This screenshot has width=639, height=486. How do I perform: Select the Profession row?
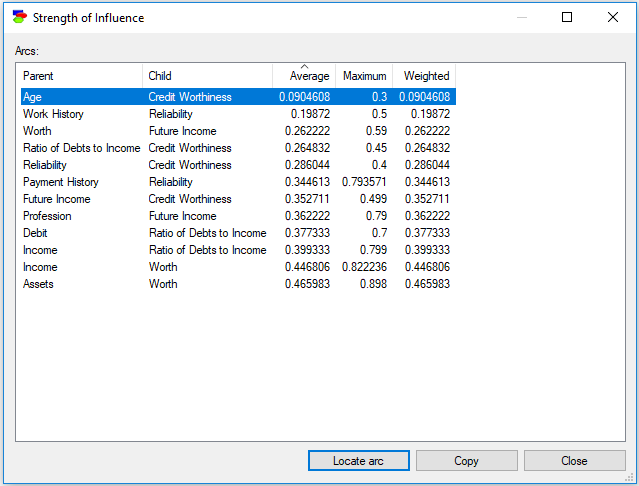(238, 216)
